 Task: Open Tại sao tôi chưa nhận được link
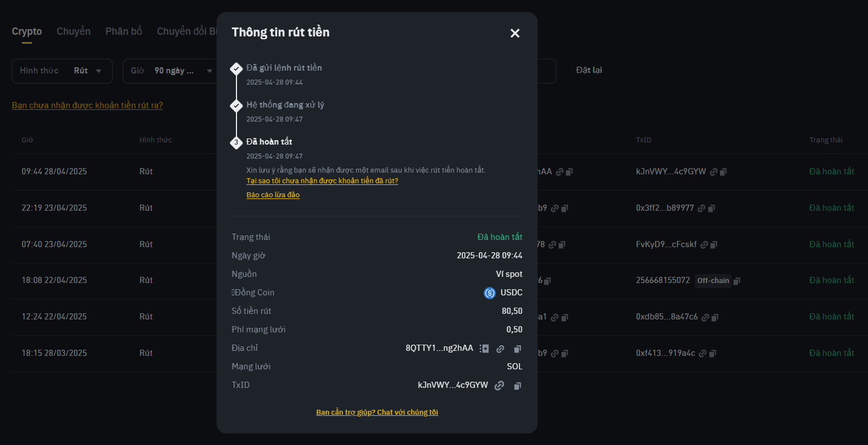pyautogui.click(x=322, y=181)
